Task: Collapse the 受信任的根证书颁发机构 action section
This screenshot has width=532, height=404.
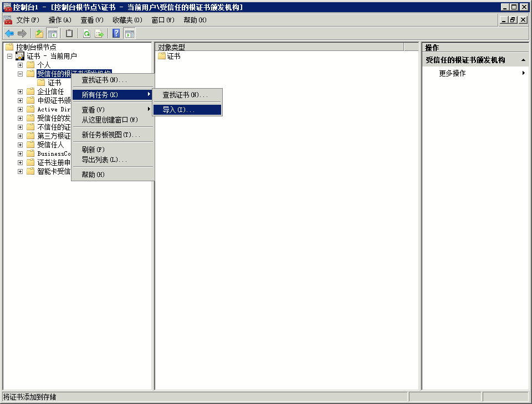Action: click(523, 60)
